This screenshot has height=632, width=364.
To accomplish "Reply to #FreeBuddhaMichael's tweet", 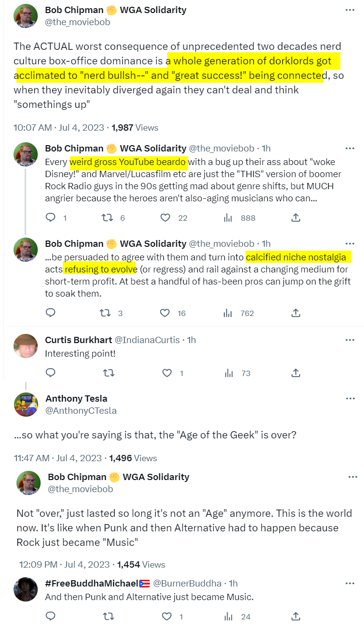I will click(x=51, y=617).
